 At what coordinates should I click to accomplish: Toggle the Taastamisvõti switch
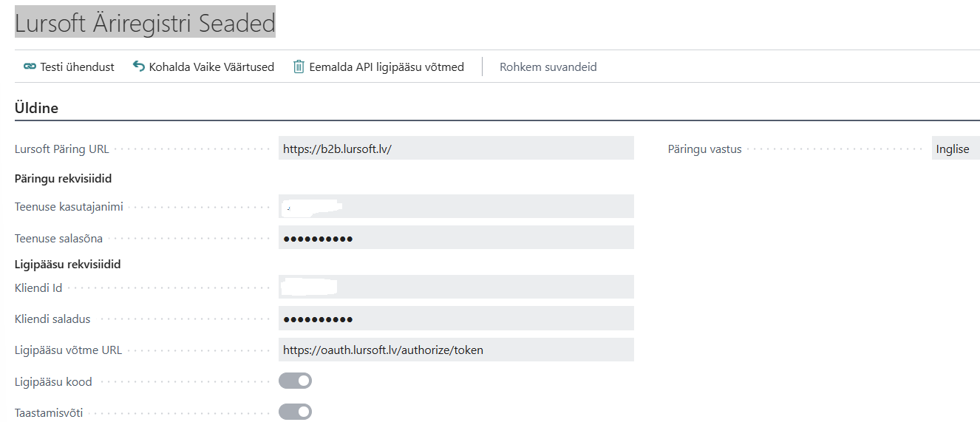tap(295, 412)
